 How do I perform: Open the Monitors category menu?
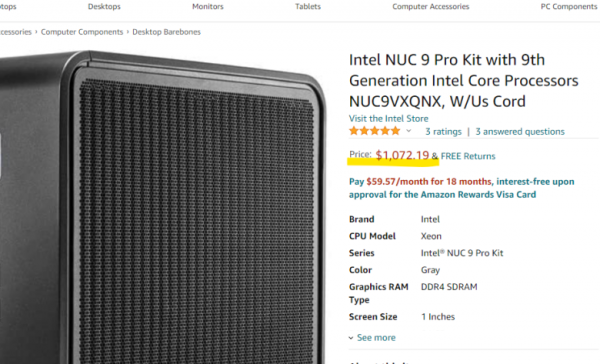[x=208, y=7]
